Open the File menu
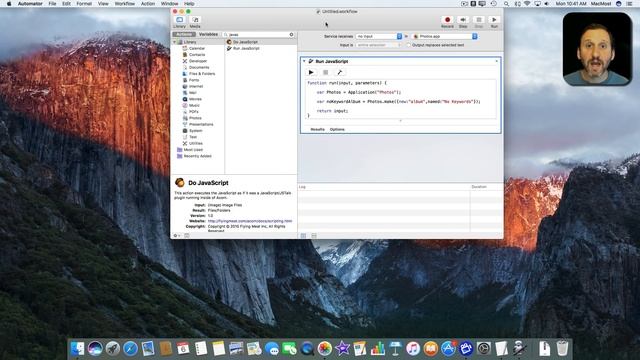The image size is (640, 360). click(52, 3)
